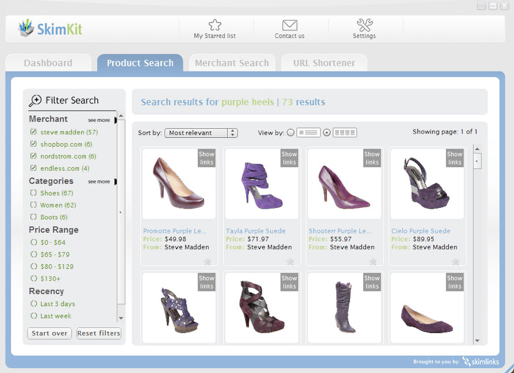The image size is (514, 373).
Task: Select the $65 - $79 price range
Action: (34, 254)
